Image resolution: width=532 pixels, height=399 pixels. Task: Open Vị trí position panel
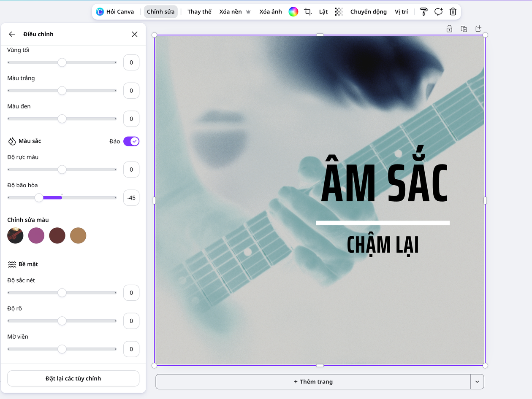coord(401,12)
